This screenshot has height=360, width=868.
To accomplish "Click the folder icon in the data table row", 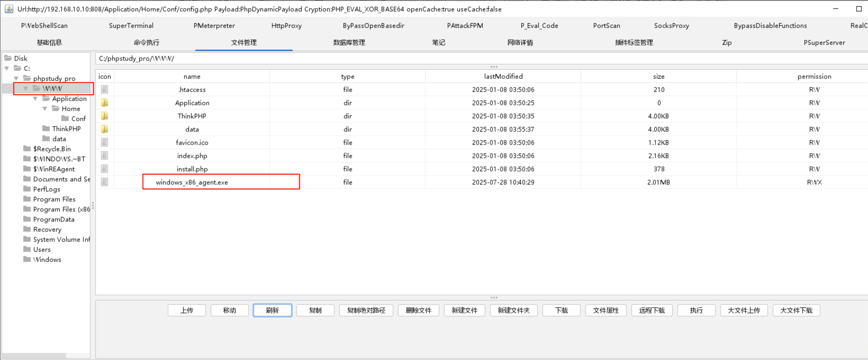I will point(104,129).
